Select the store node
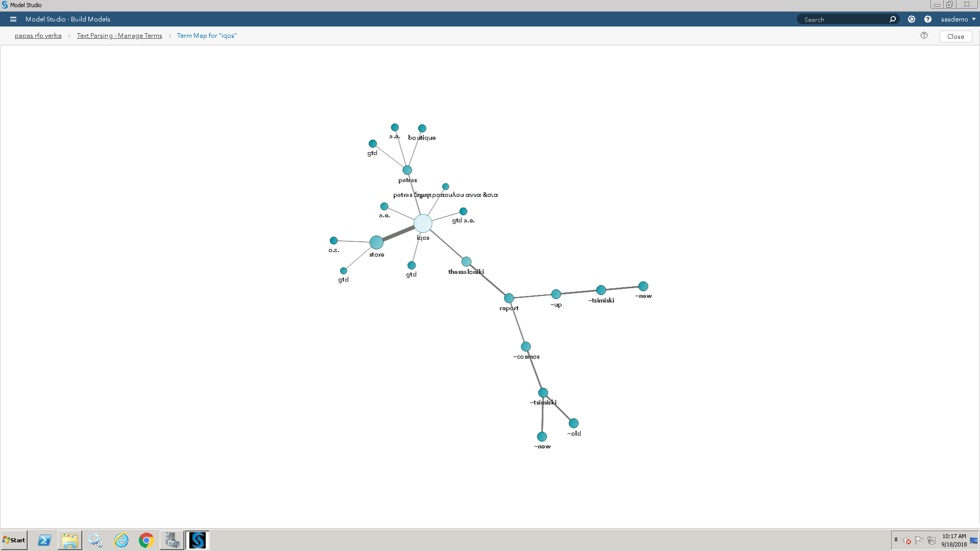 [x=377, y=242]
